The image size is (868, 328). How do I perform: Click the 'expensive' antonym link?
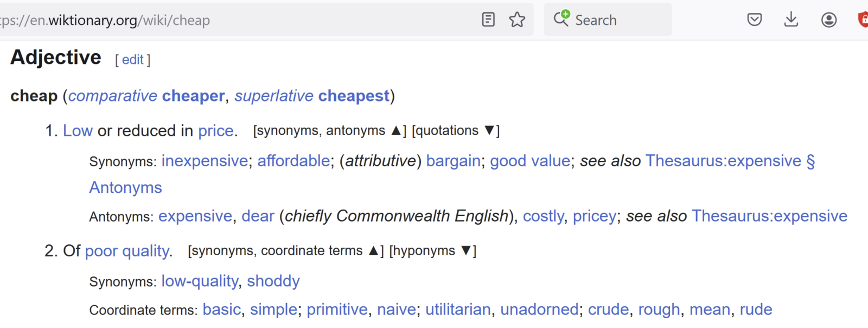[x=195, y=216]
